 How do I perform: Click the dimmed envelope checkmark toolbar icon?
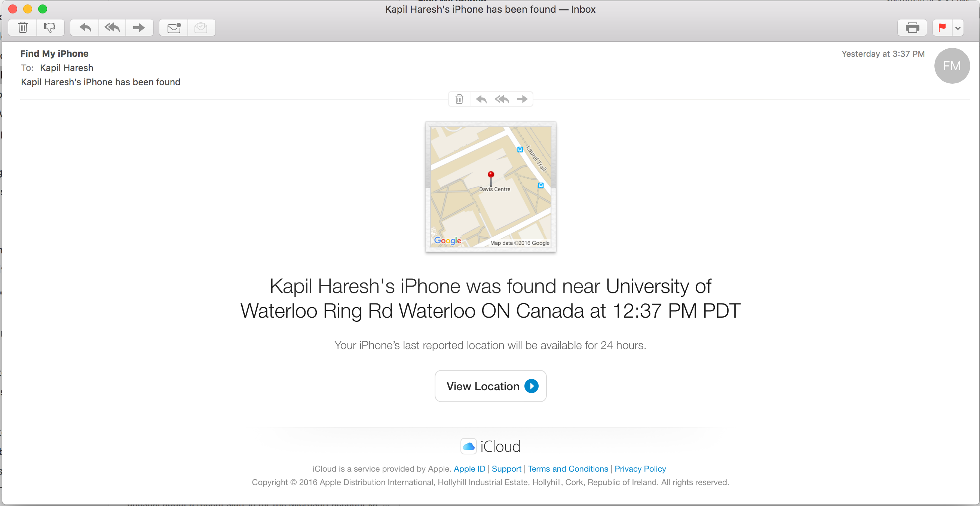201,28
